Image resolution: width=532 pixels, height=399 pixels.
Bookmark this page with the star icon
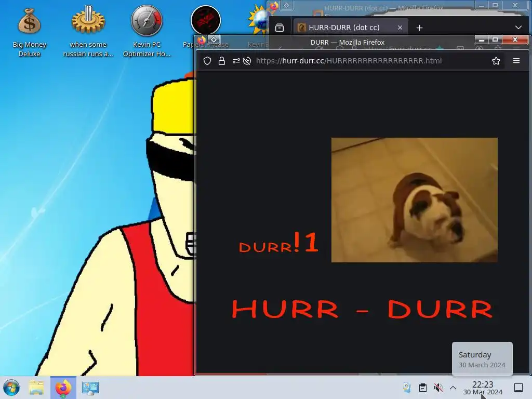coord(496,61)
